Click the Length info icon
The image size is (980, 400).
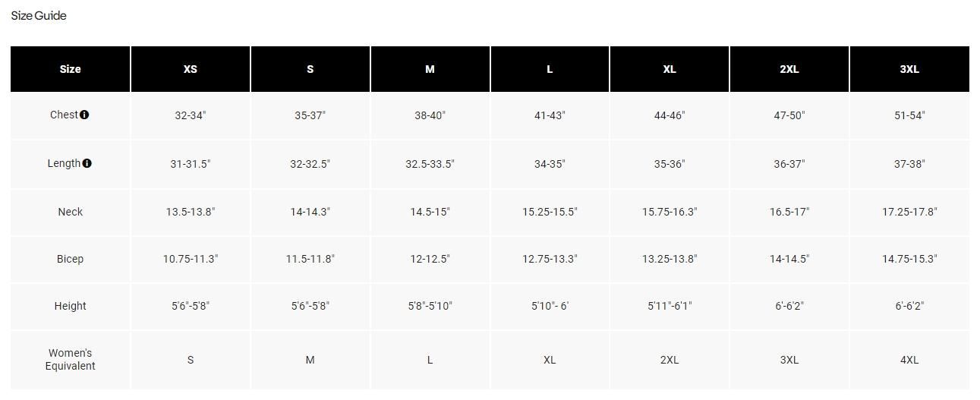pyautogui.click(x=87, y=163)
